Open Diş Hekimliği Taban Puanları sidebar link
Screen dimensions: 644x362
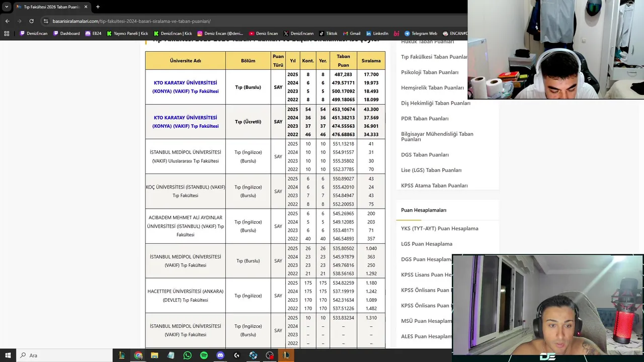pyautogui.click(x=436, y=103)
